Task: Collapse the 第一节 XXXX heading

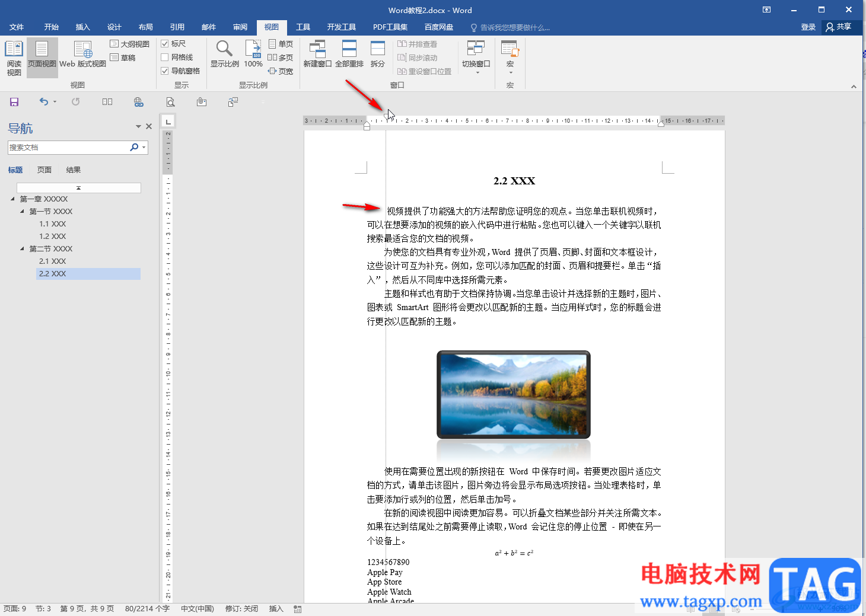Action: (23, 211)
